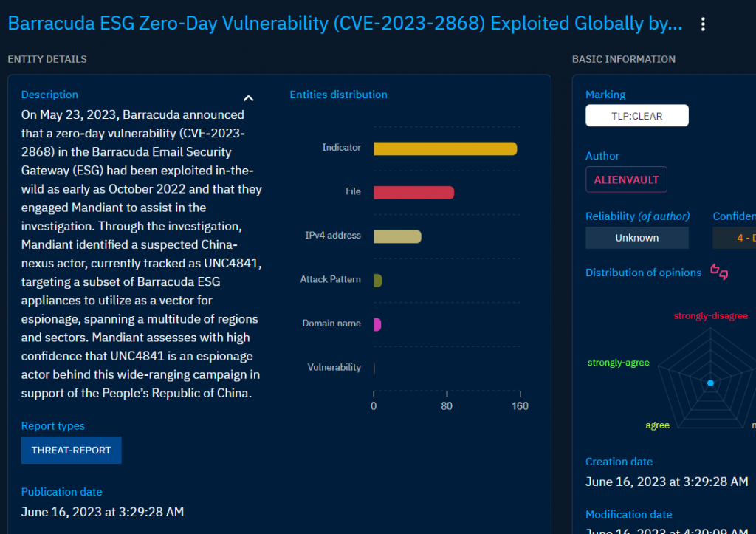Image resolution: width=756 pixels, height=534 pixels.
Task: Select the olive Attack Pattern bar
Action: 378,280
